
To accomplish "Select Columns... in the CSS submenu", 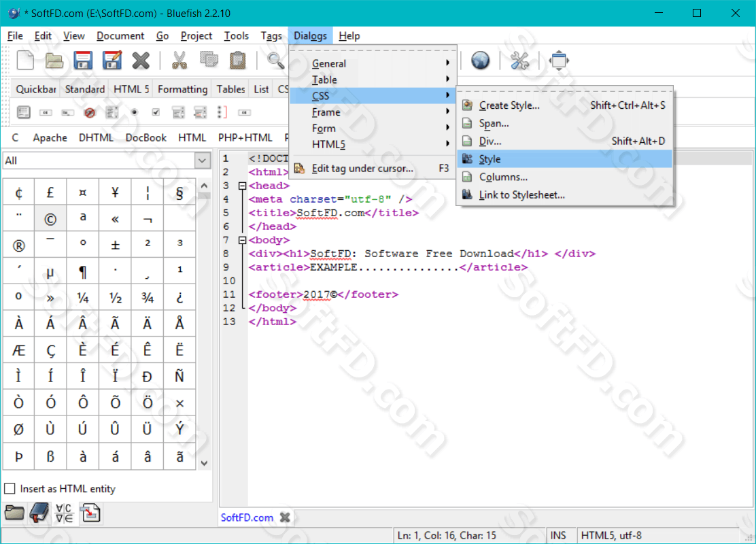I will coord(564,177).
